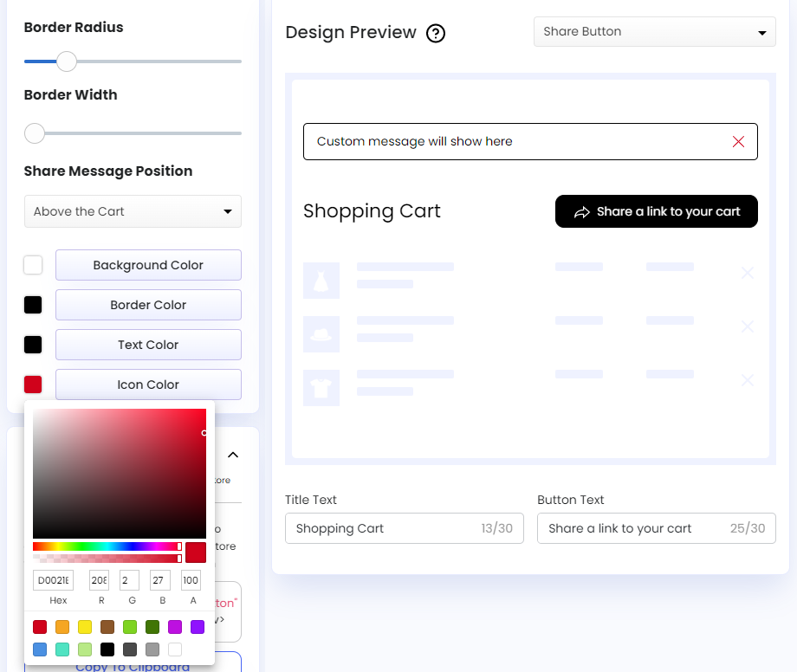Screen dimensions: 797x672
Task: Click the Background Color button
Action: pos(147,265)
